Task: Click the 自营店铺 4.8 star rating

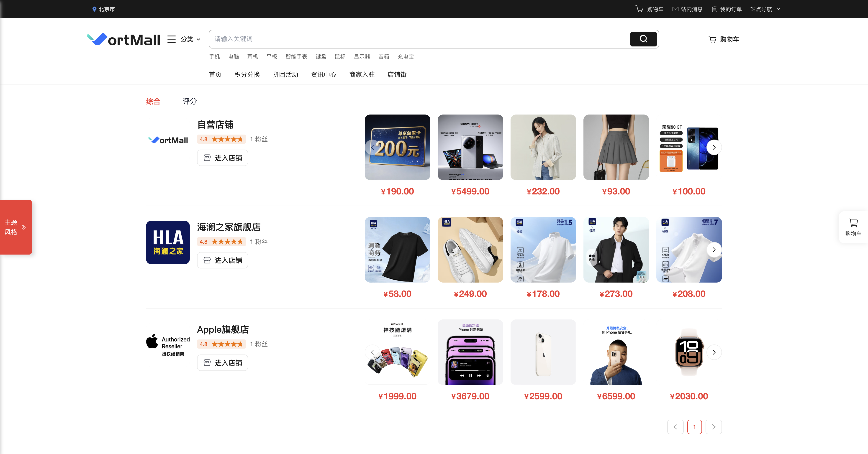Action: [x=222, y=139]
